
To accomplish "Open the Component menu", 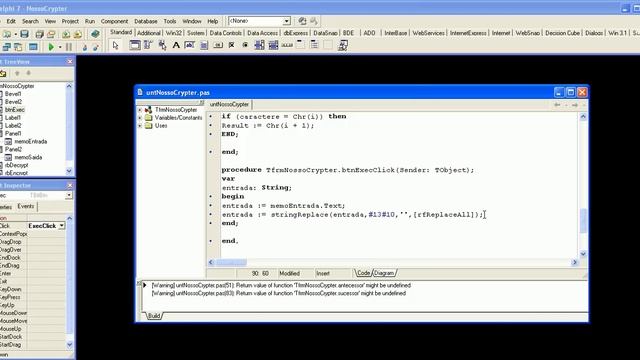I will (114, 21).
